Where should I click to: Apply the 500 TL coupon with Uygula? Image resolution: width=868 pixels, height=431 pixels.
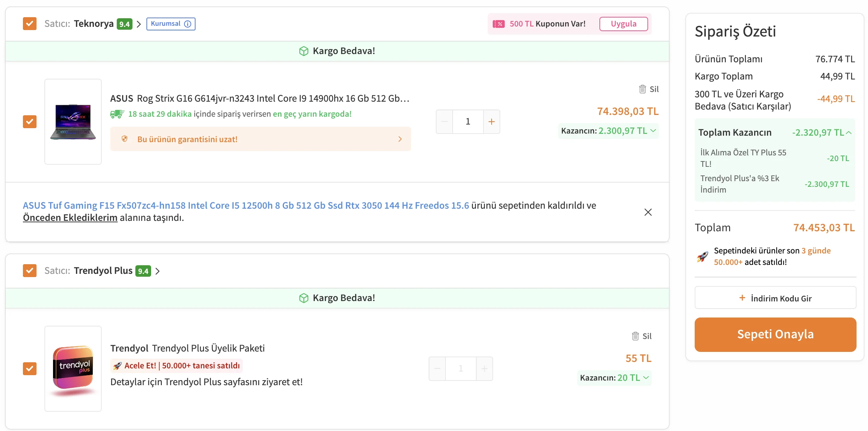pyautogui.click(x=623, y=24)
